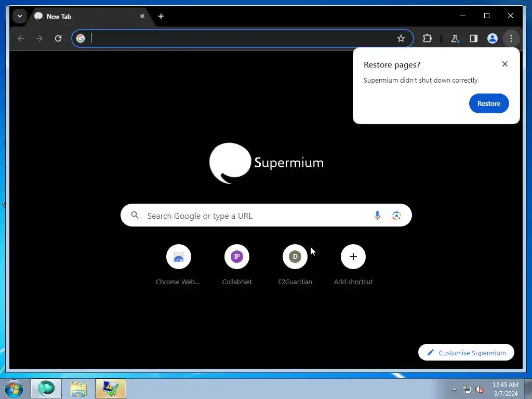Screen dimensions: 532x399
Task: Open the Windows Start menu
Action: click(x=14, y=389)
